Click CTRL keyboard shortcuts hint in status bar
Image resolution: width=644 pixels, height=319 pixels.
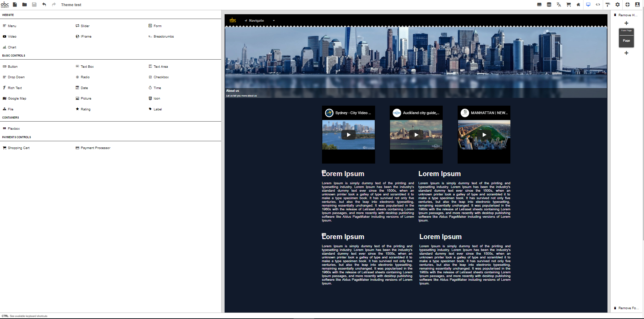pyautogui.click(x=25, y=316)
